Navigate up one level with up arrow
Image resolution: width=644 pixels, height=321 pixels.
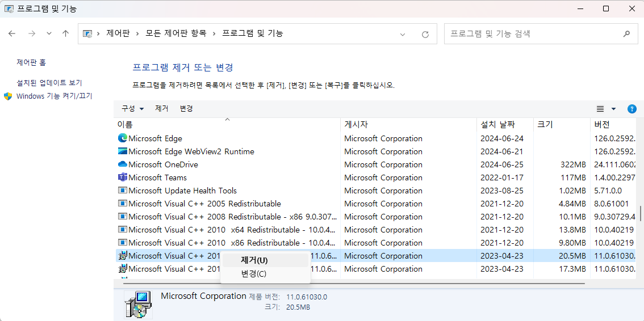point(65,33)
